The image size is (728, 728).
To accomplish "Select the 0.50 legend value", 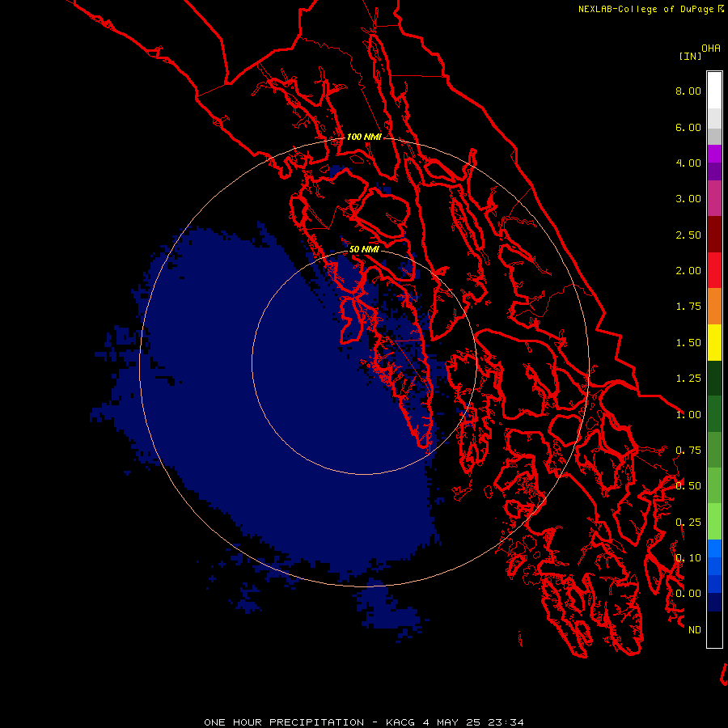I will tap(688, 486).
